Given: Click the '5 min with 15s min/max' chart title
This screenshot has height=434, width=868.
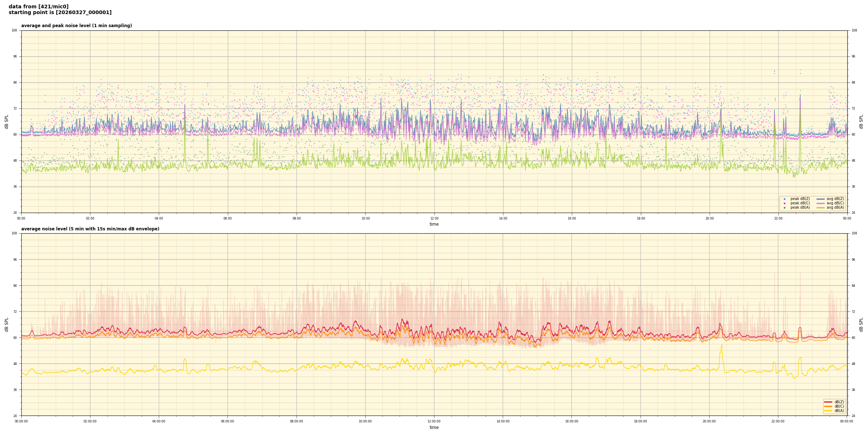Looking at the screenshot, I should [x=90, y=229].
